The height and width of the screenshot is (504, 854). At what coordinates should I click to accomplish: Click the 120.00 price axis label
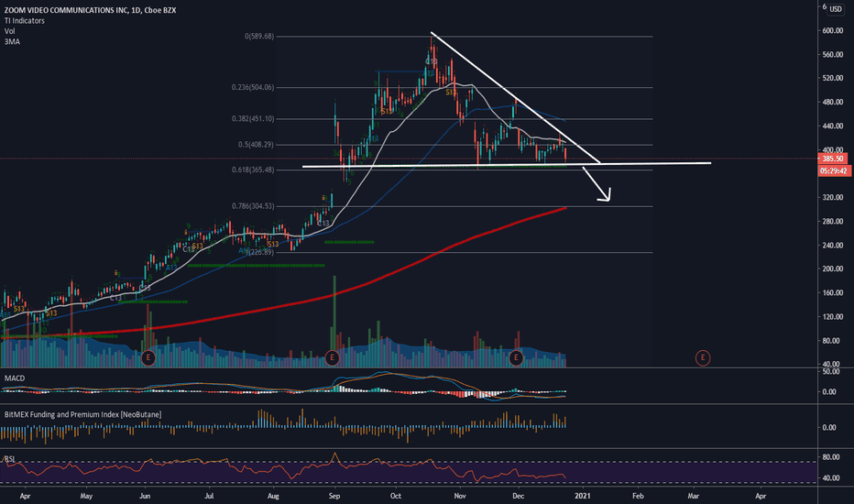point(832,316)
